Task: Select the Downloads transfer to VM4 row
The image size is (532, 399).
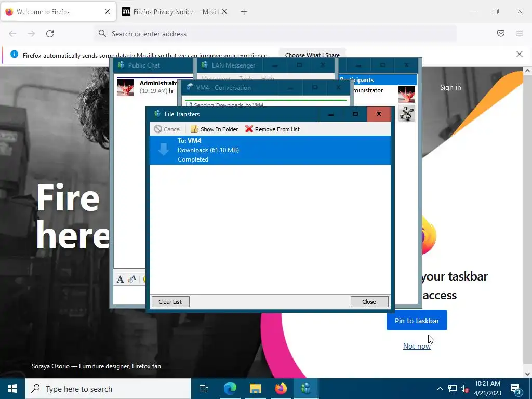Action: pyautogui.click(x=270, y=150)
